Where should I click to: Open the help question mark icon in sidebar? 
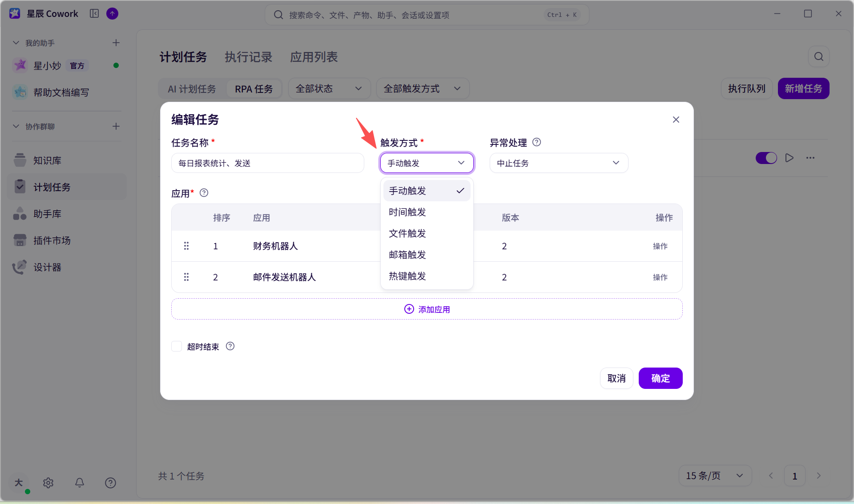[110, 483]
